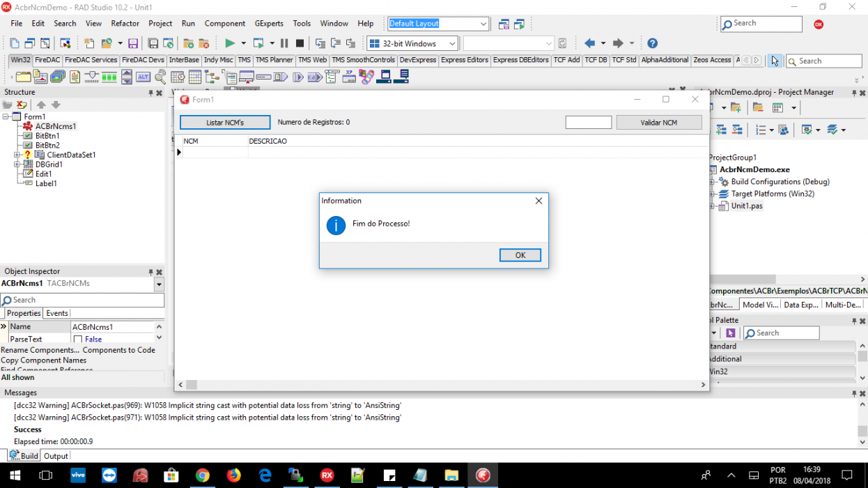This screenshot has height=488, width=868.
Task: Open the Refactor menu
Action: [x=125, y=24]
